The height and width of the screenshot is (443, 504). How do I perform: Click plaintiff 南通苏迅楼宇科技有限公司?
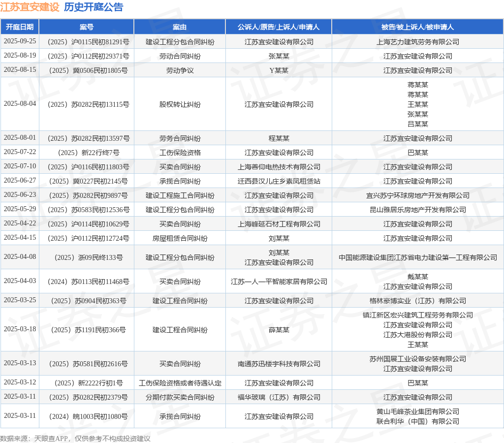279,364
